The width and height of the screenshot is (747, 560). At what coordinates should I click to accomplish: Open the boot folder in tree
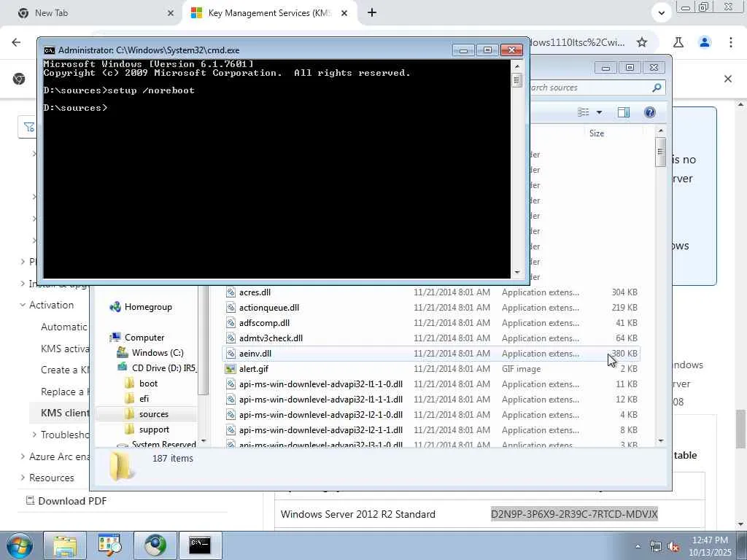(148, 384)
